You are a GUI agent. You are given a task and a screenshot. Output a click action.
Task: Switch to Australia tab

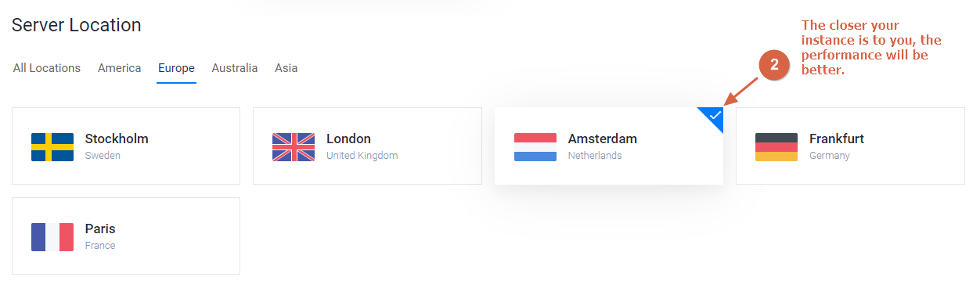coord(235,68)
